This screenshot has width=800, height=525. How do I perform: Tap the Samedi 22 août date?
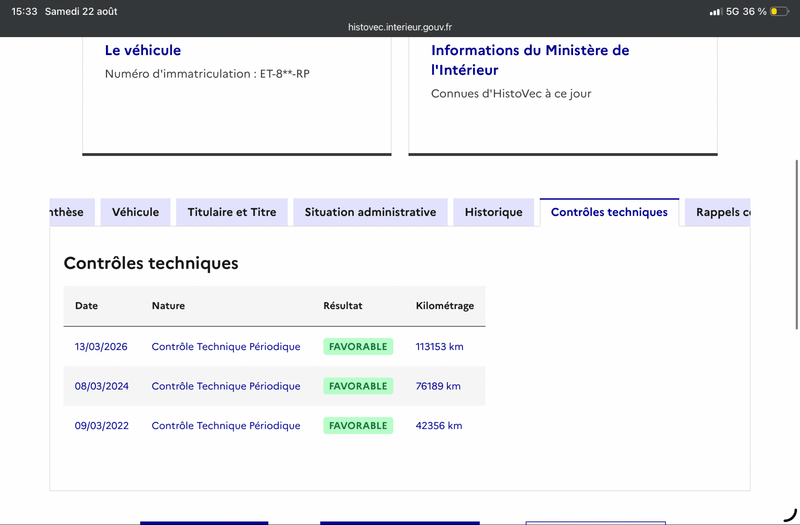(81, 11)
